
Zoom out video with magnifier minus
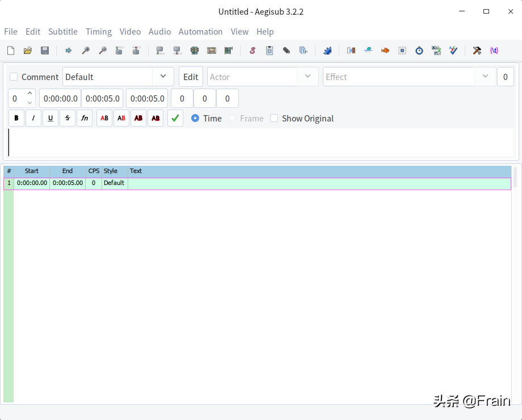(x=103, y=51)
